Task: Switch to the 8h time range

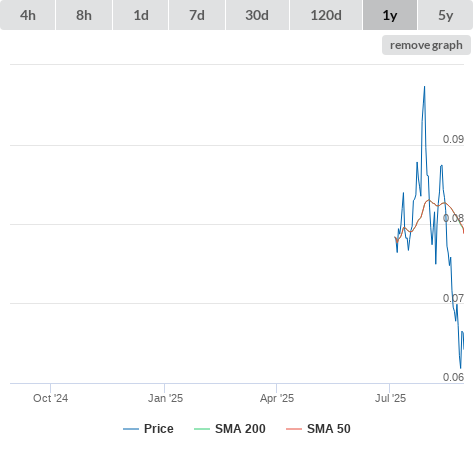Action: pos(84,15)
